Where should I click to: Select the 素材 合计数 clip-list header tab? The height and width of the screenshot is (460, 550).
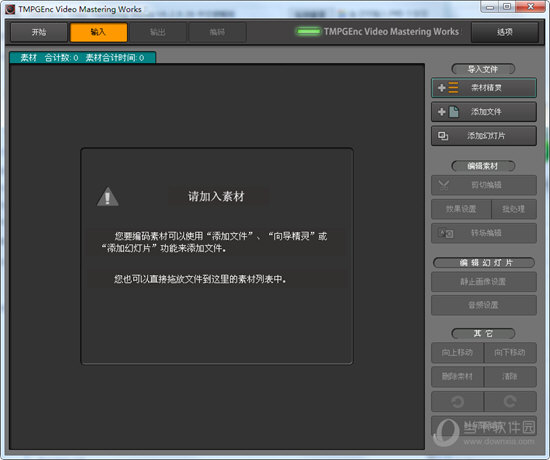(x=83, y=58)
